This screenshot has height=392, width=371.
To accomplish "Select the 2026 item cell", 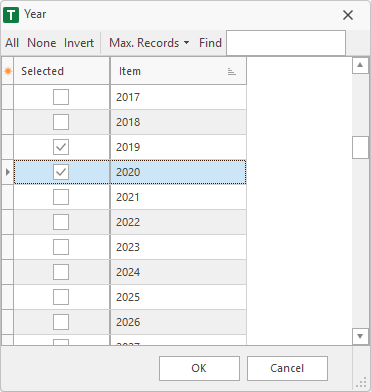I will coord(178,322).
